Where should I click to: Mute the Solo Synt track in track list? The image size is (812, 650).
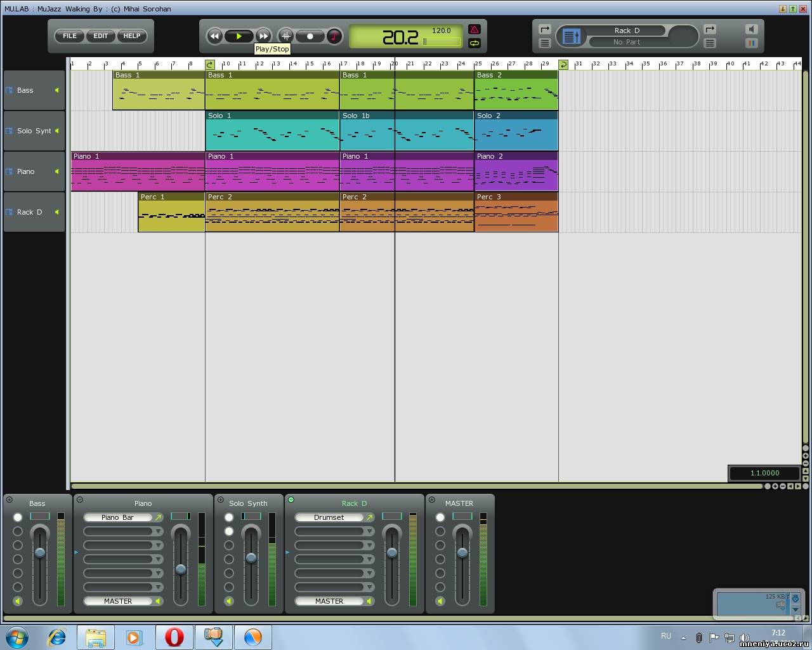[57, 131]
